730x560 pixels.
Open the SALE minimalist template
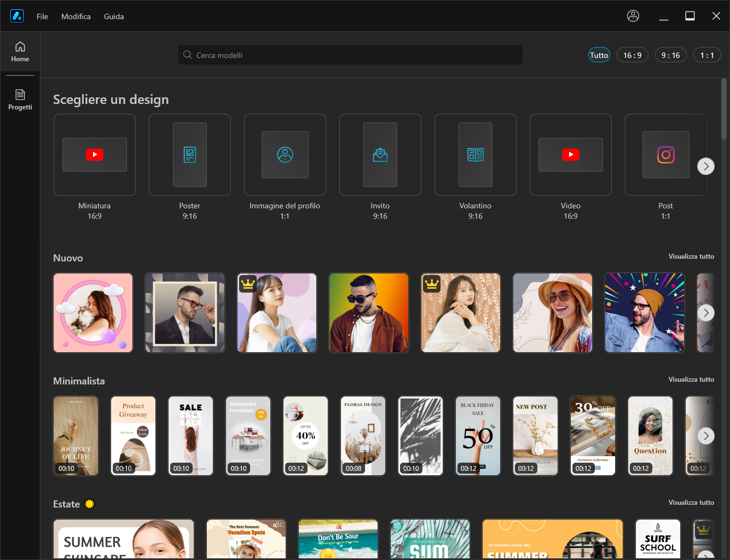point(191,436)
